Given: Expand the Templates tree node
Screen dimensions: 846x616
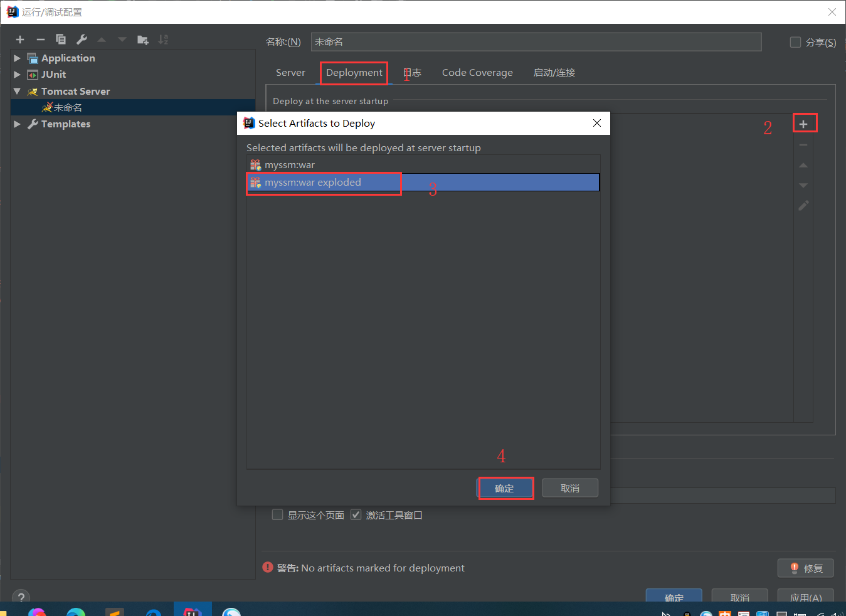Looking at the screenshot, I should 17,124.
